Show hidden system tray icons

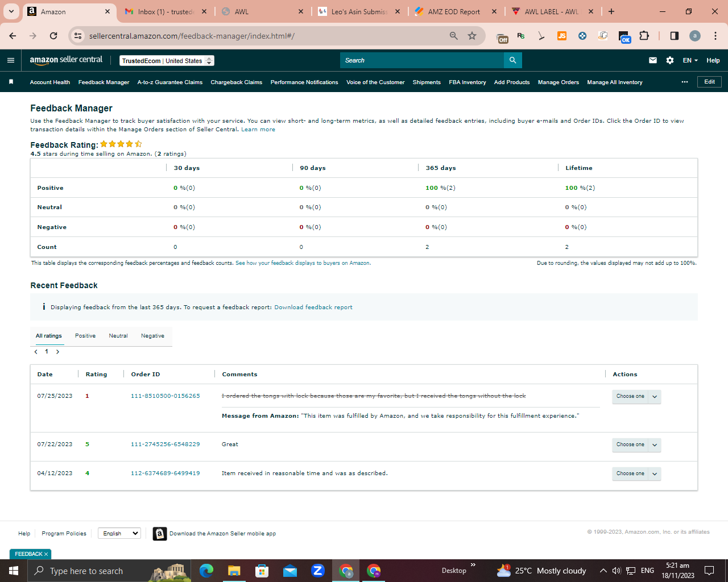click(x=603, y=571)
